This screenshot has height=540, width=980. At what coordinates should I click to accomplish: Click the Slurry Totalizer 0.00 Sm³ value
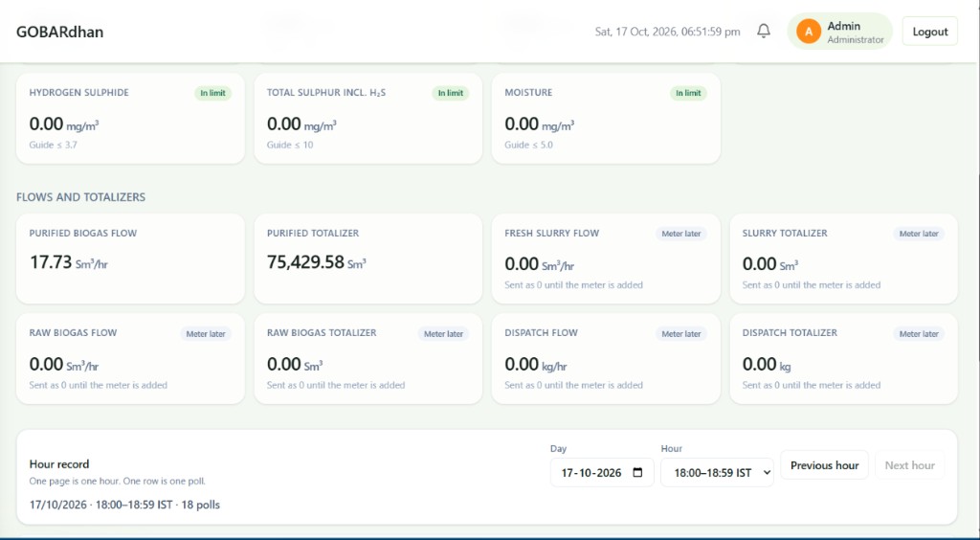(770, 264)
